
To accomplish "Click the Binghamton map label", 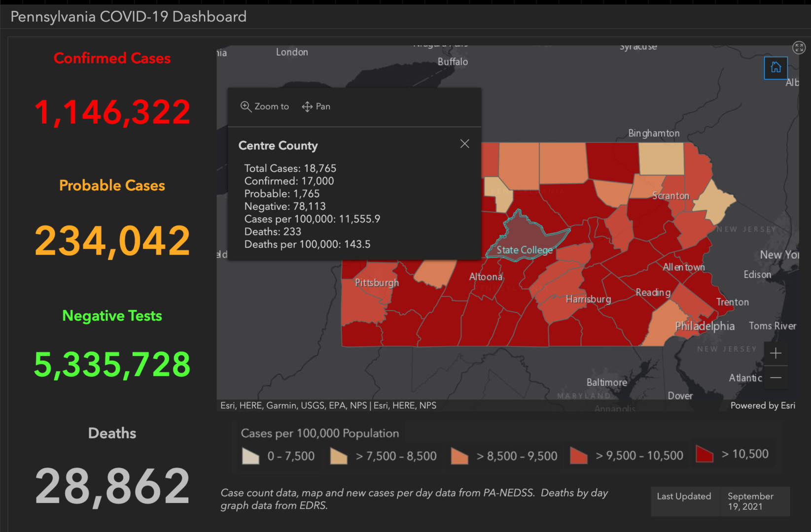I will coord(654,133).
